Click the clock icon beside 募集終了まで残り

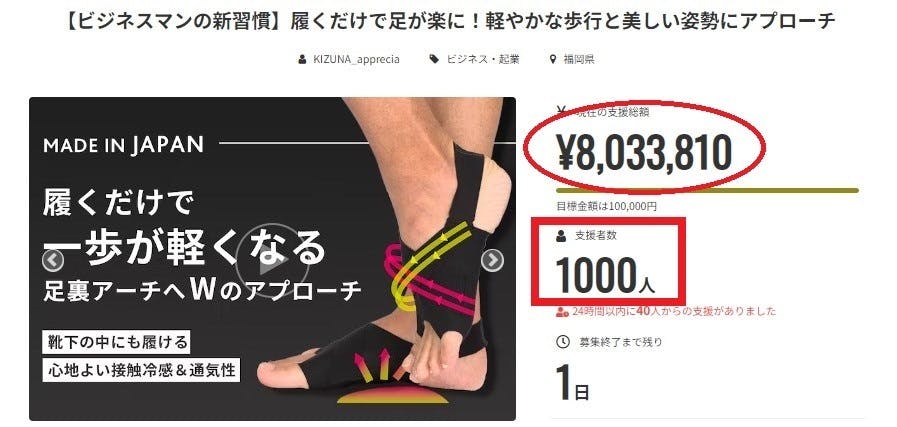tap(562, 342)
